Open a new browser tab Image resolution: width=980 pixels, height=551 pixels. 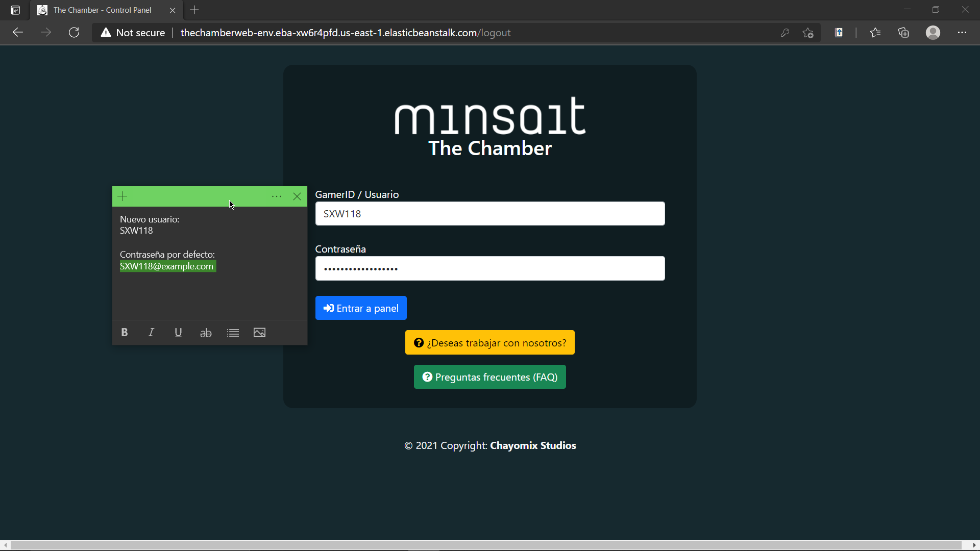tap(194, 10)
